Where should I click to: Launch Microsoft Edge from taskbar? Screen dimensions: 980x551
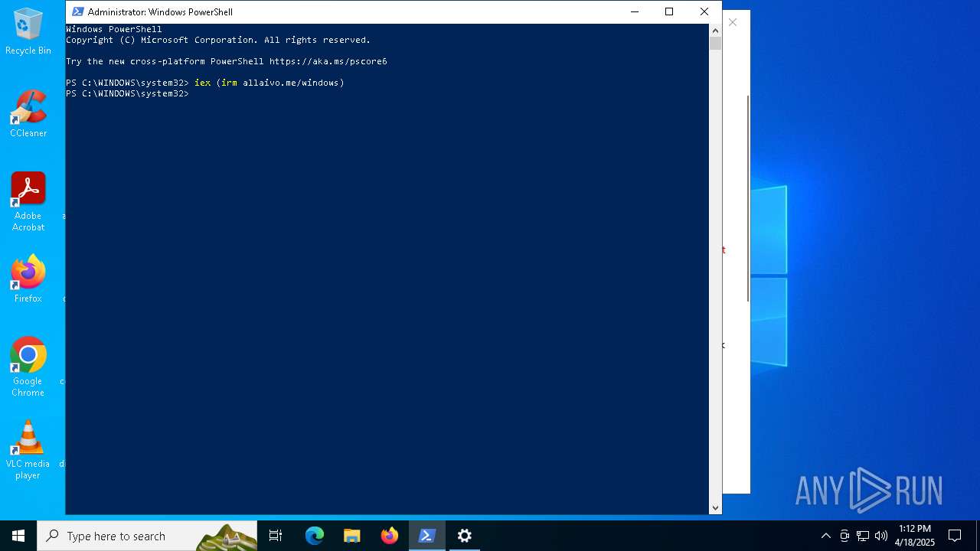pyautogui.click(x=315, y=536)
